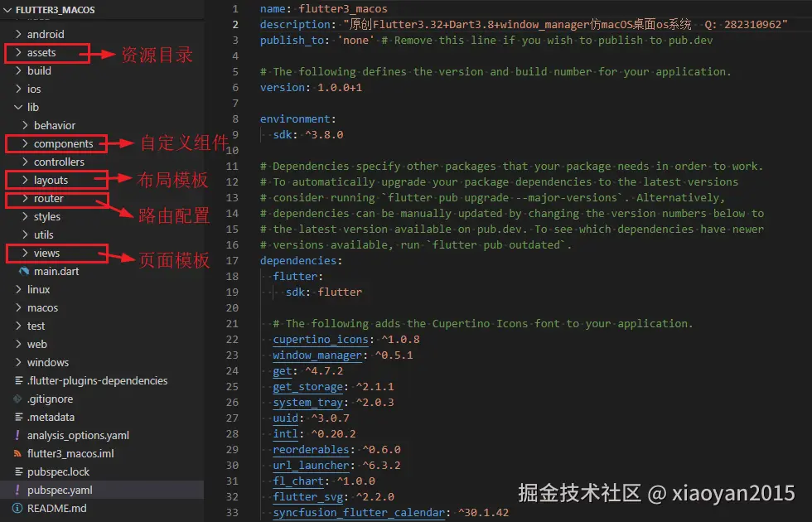
Task: Click the 'environment:' key text
Action: [297, 119]
